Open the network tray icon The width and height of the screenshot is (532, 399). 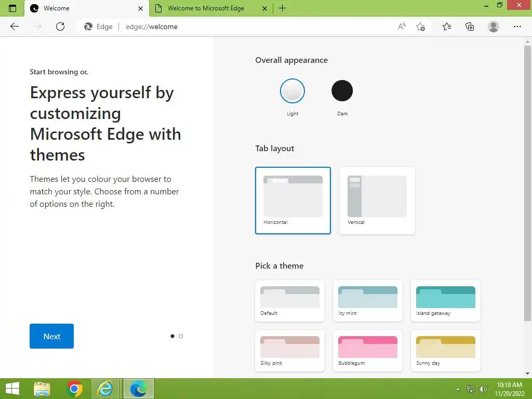coord(471,389)
